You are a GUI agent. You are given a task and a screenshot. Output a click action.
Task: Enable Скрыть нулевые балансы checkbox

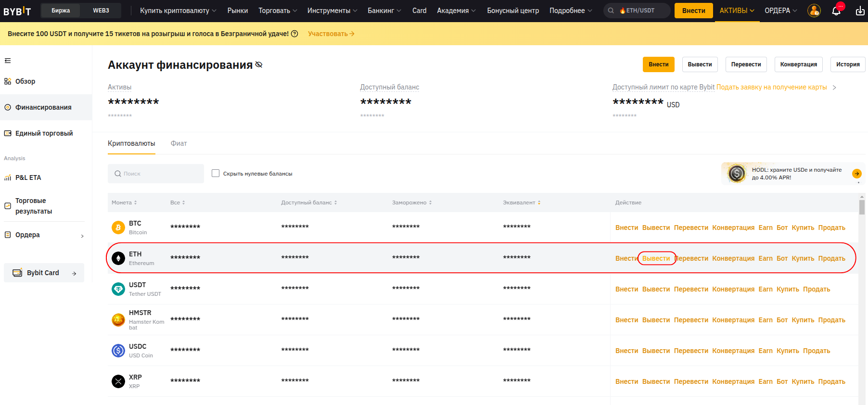[x=216, y=173]
